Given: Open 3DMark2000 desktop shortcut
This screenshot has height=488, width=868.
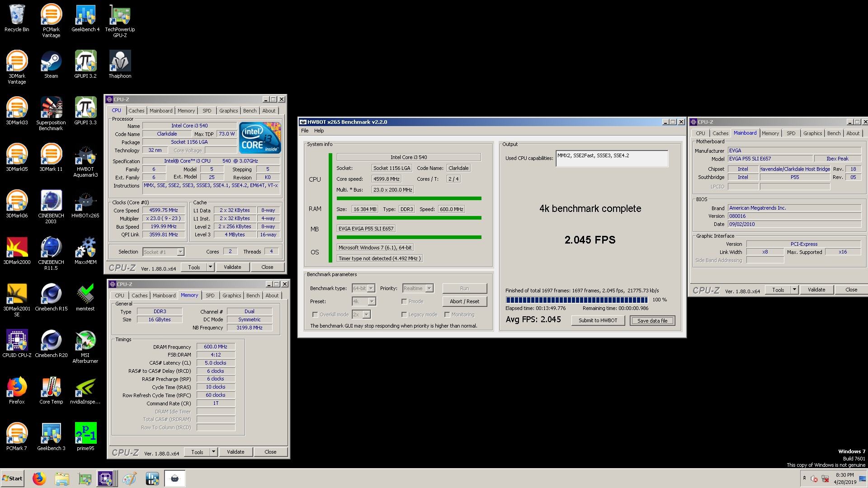Looking at the screenshot, I should click(x=17, y=251).
